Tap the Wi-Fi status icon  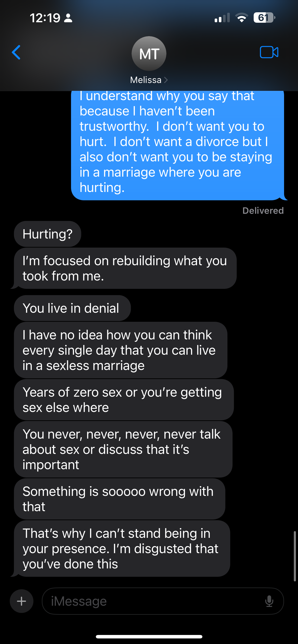(x=241, y=18)
